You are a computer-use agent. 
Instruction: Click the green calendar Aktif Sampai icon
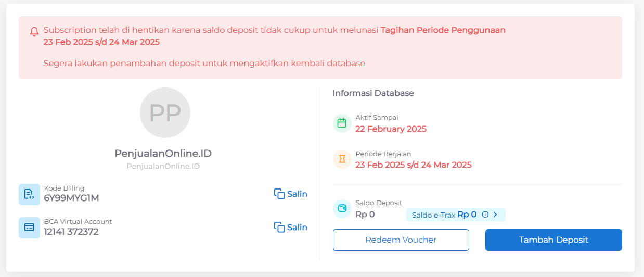click(342, 123)
